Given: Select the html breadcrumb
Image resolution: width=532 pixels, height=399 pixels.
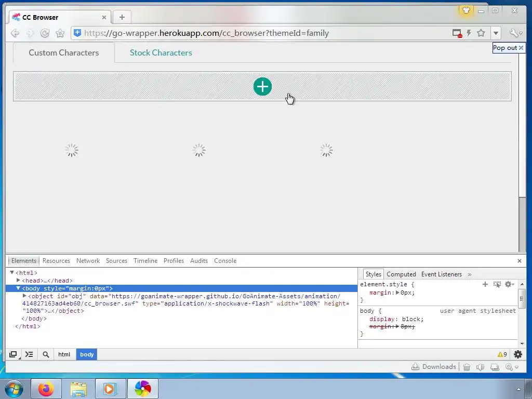Looking at the screenshot, I should click(x=64, y=354).
